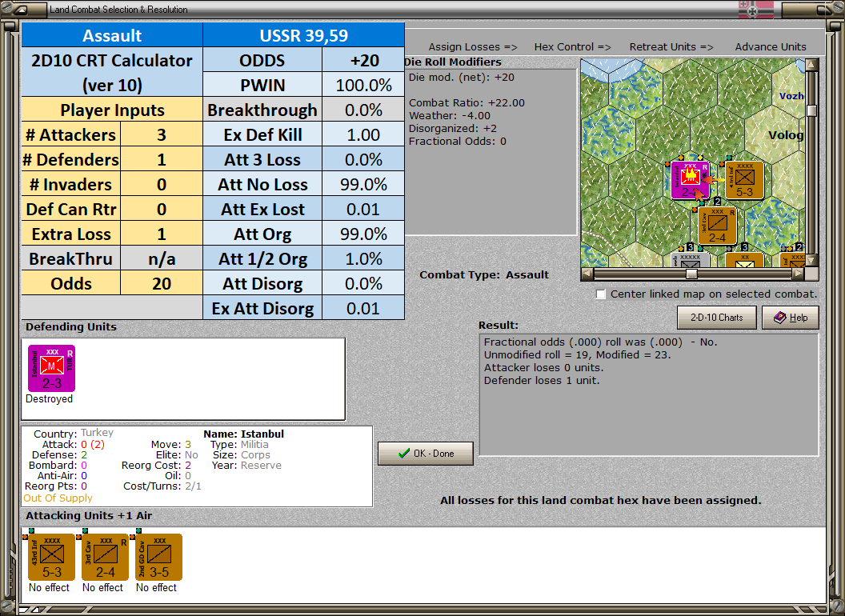Go to the Hex Control step
Screen dimensions: 845x616
[x=572, y=47]
